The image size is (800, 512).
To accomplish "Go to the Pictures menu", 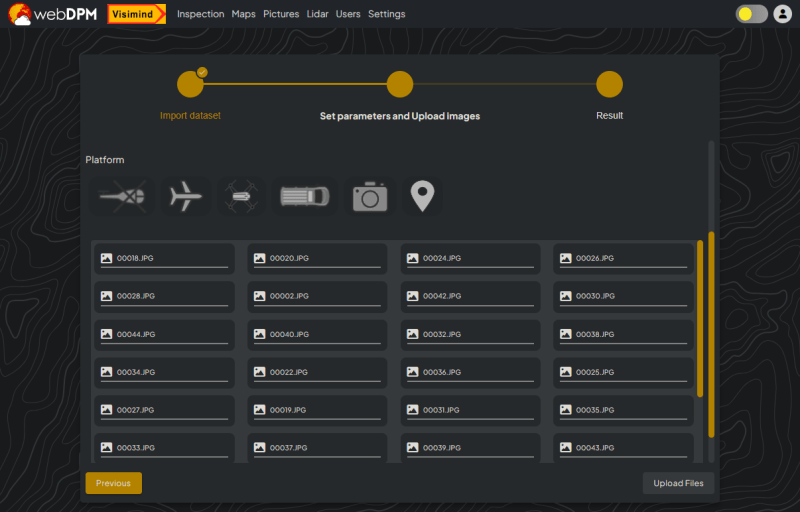I will pos(281,14).
